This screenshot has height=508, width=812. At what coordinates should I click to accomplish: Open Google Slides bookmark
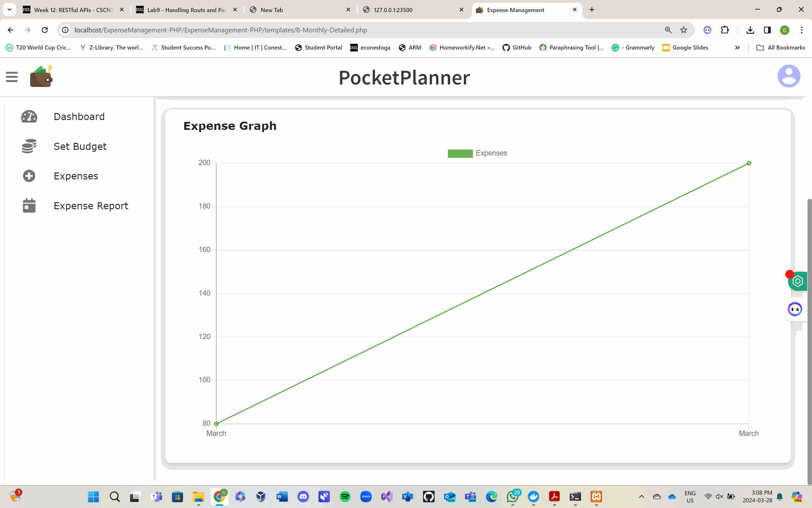click(x=685, y=47)
